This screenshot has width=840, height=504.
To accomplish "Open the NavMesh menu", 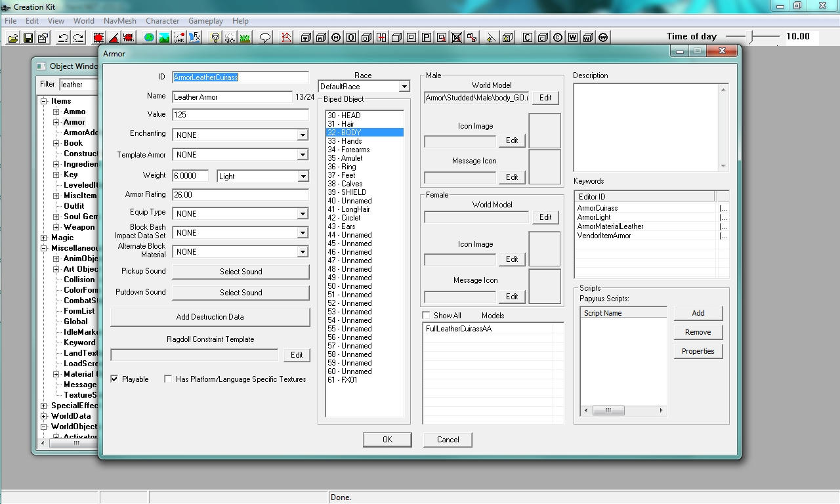I will pos(119,21).
